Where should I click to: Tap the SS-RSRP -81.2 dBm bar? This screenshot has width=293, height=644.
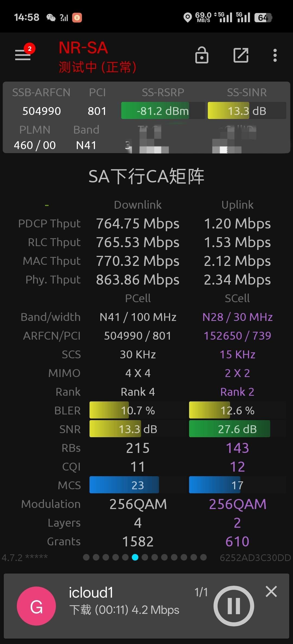coord(163,111)
